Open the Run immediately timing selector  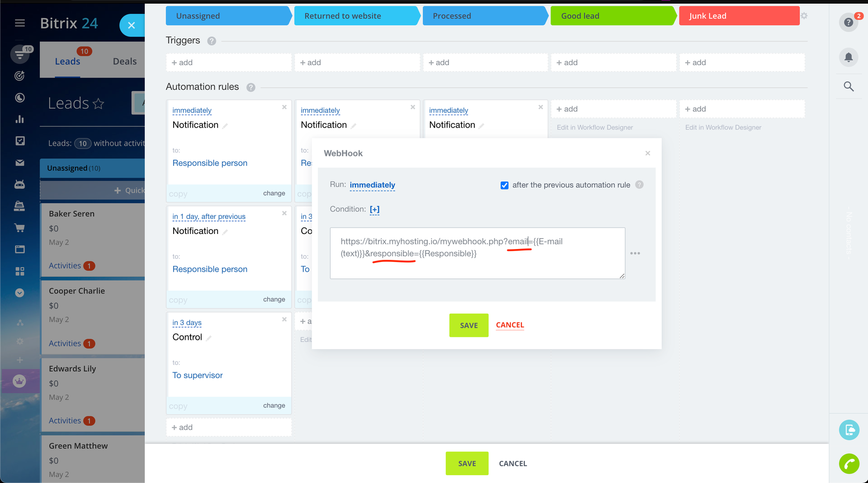click(x=372, y=185)
